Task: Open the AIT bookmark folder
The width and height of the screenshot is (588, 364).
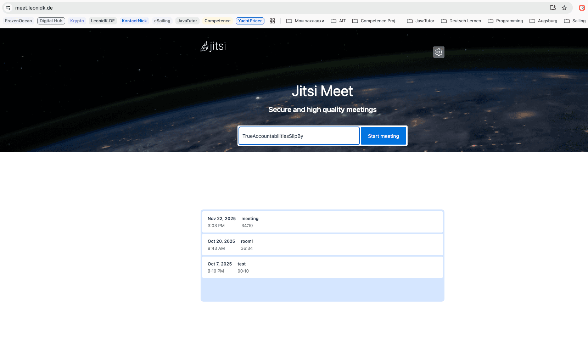Action: [x=338, y=21]
